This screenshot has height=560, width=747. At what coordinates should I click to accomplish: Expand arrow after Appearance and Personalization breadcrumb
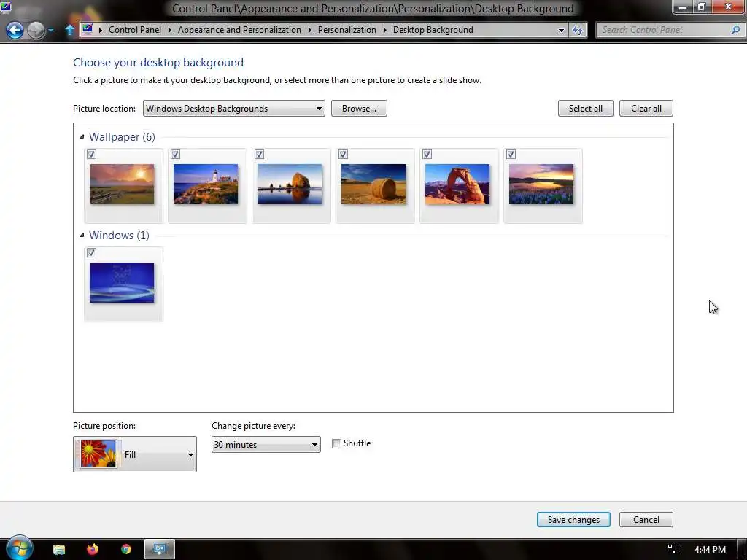[309, 30]
